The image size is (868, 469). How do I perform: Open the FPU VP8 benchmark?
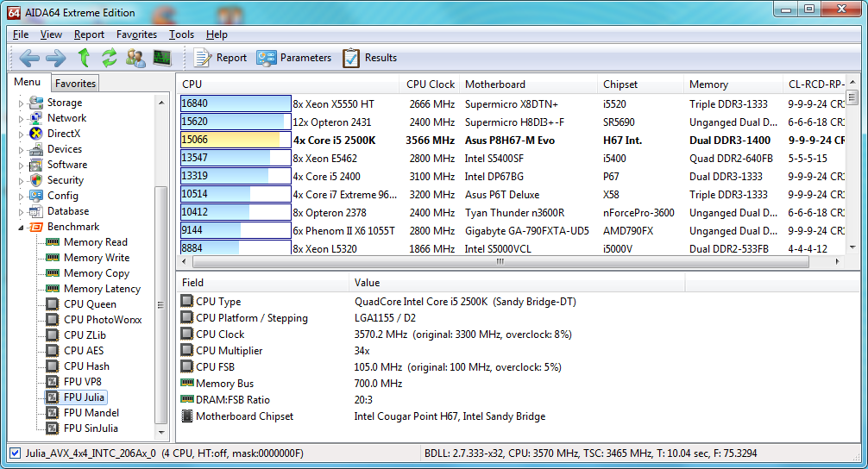coord(83,382)
